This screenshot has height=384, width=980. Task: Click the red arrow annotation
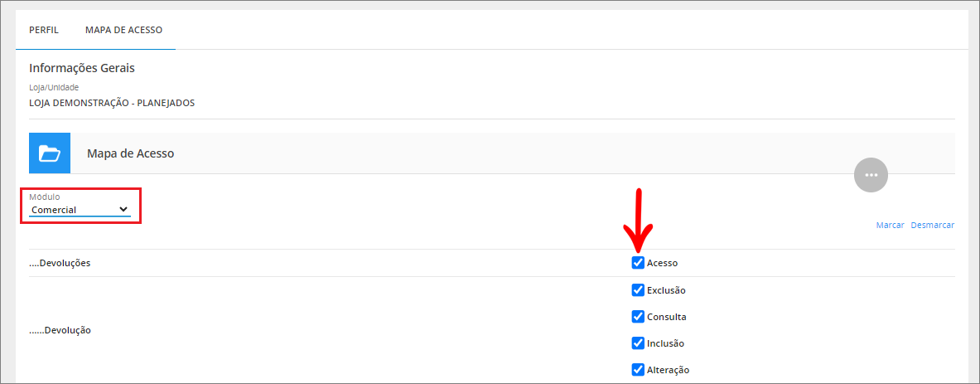coord(639,220)
